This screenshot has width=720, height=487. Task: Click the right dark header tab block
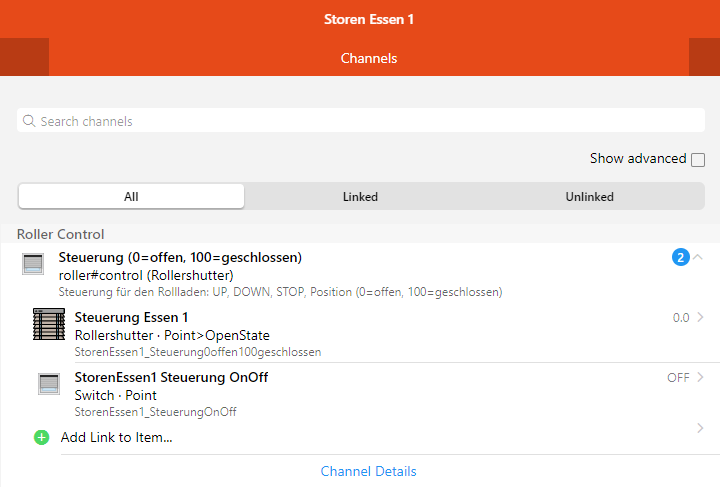704,57
